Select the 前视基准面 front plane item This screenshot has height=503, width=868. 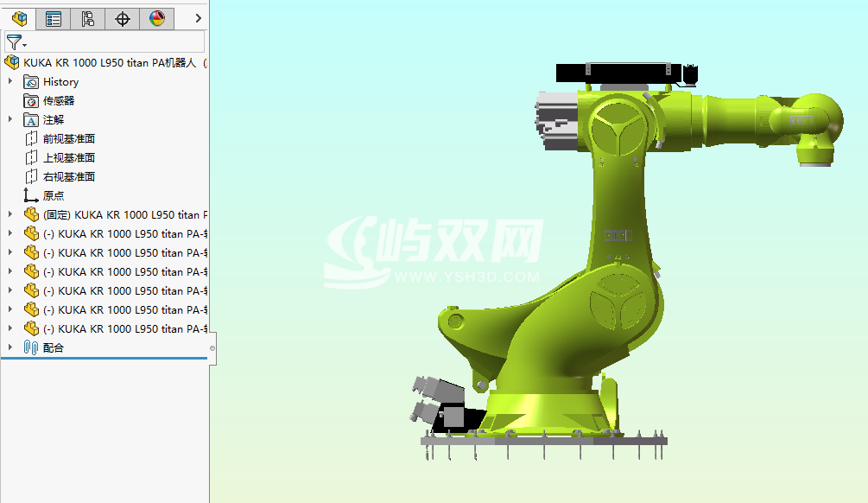click(65, 138)
